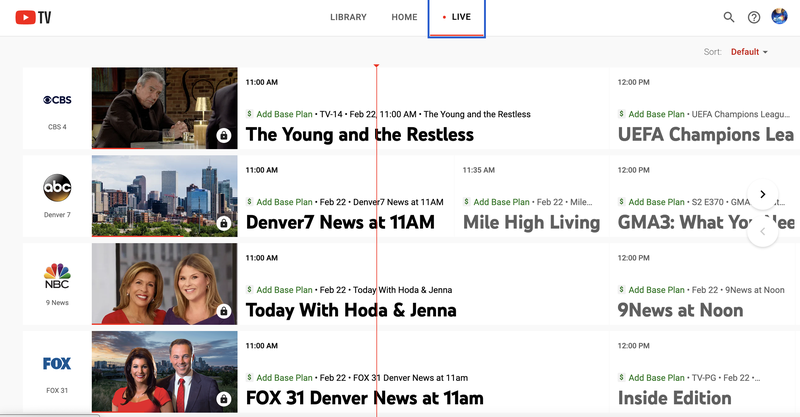800x417 pixels.
Task: Click lock icon on Hoda & Jenna thumbnail
Action: pyautogui.click(x=223, y=311)
